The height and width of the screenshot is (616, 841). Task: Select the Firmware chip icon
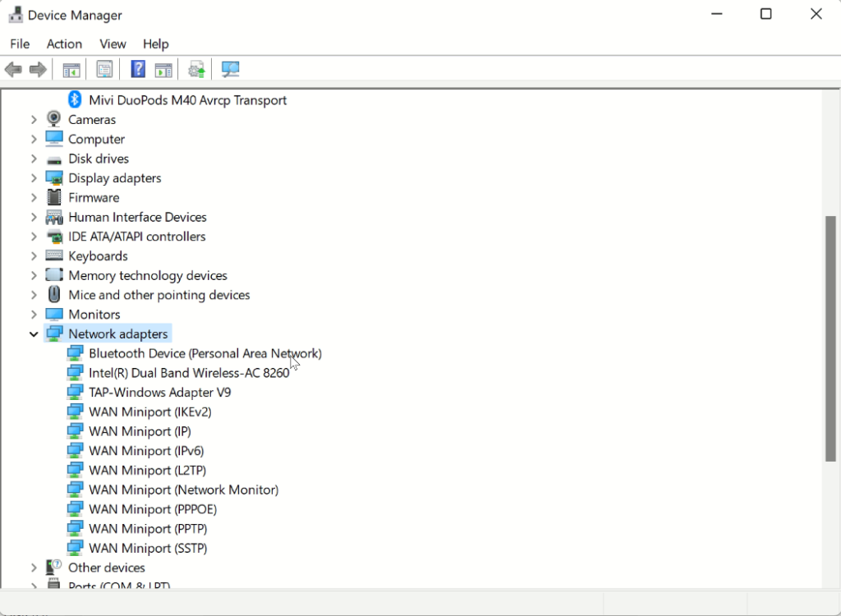tap(54, 197)
